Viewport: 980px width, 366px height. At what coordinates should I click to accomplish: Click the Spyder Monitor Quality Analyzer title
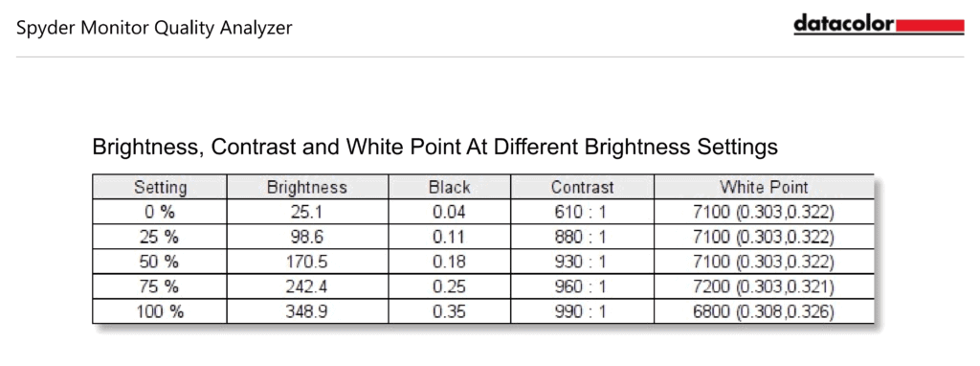click(154, 28)
